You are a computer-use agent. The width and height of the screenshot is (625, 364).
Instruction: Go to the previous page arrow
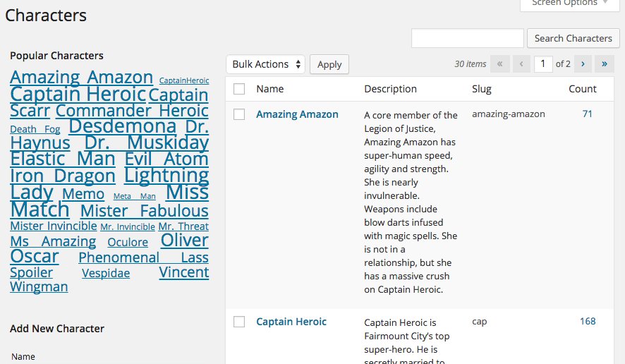[x=522, y=64]
